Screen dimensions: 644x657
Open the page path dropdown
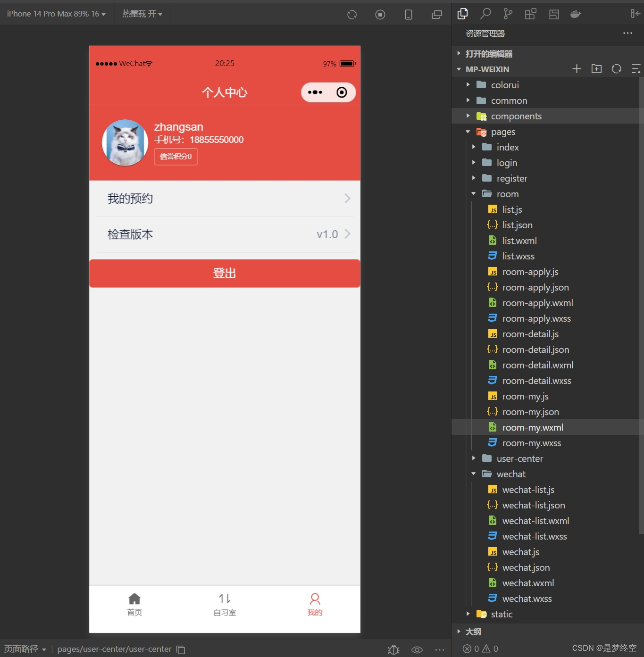tap(25, 649)
